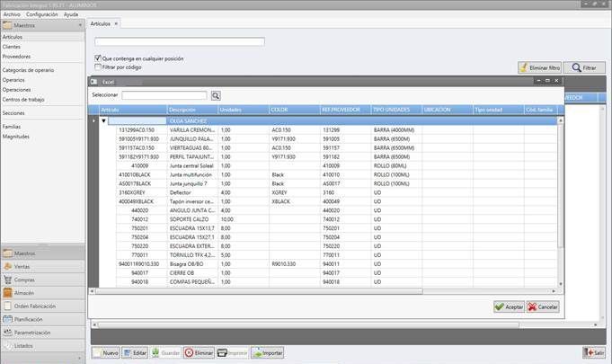Click the horizontal scrollbar of the Artículos window

[308, 324]
